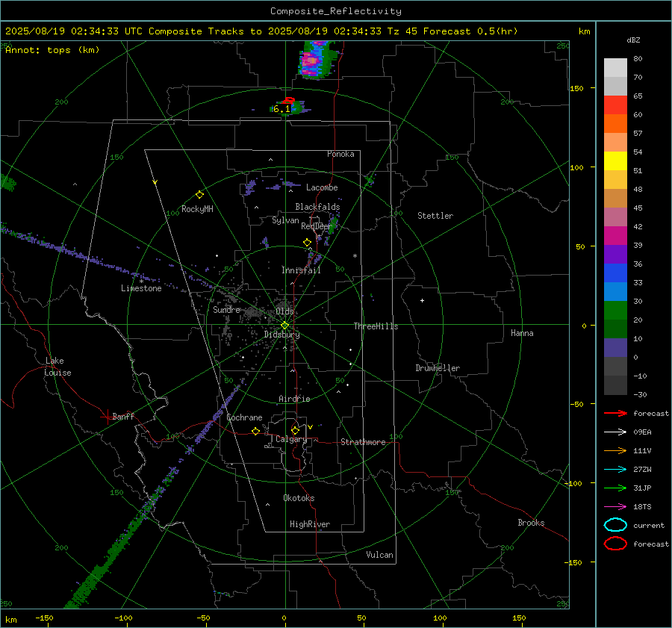Click the radar center marker at Didsbury
This screenshot has height=628, width=672.
click(284, 326)
